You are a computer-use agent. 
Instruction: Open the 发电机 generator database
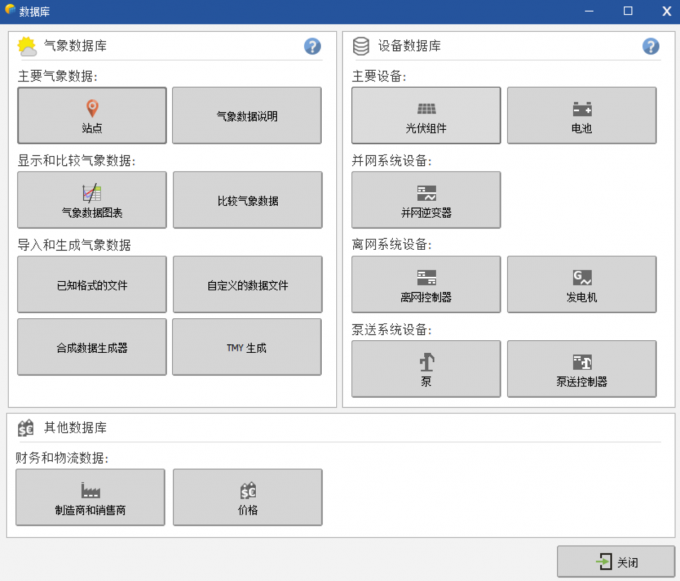click(x=582, y=284)
